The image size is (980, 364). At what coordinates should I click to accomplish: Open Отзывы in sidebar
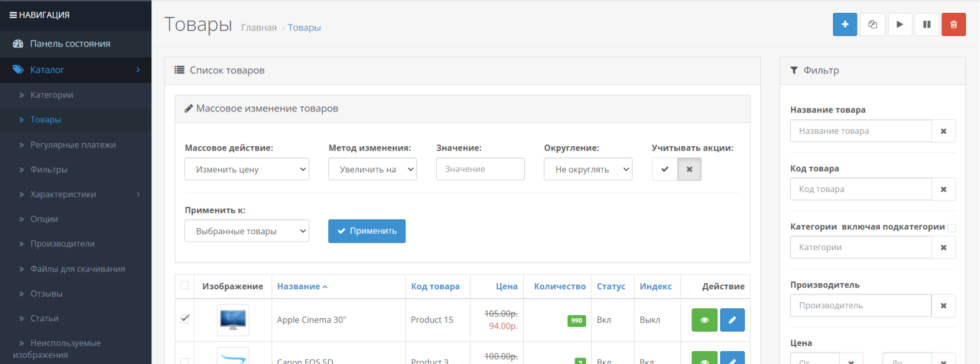click(75, 294)
